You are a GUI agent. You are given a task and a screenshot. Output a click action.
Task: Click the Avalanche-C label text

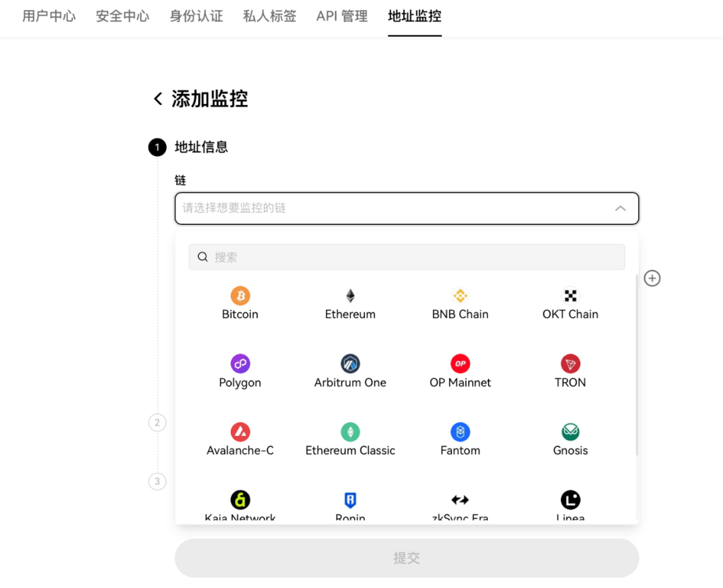tap(240, 451)
